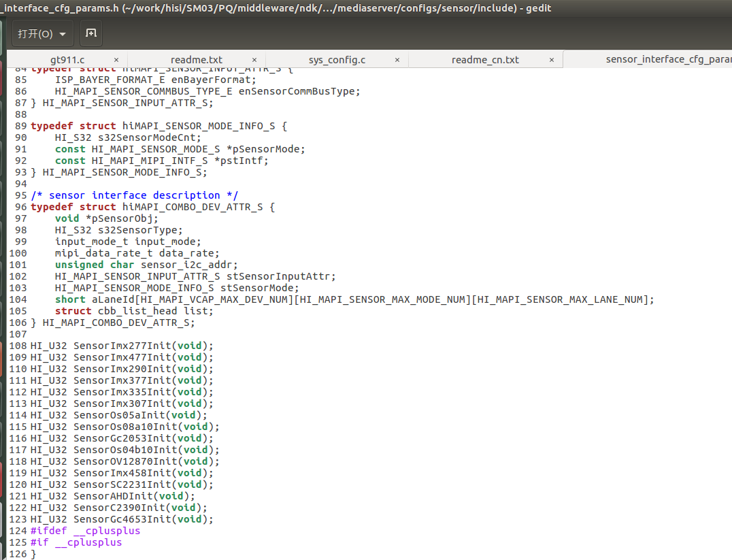Click the text stSensorMode on line 103

click(x=257, y=289)
